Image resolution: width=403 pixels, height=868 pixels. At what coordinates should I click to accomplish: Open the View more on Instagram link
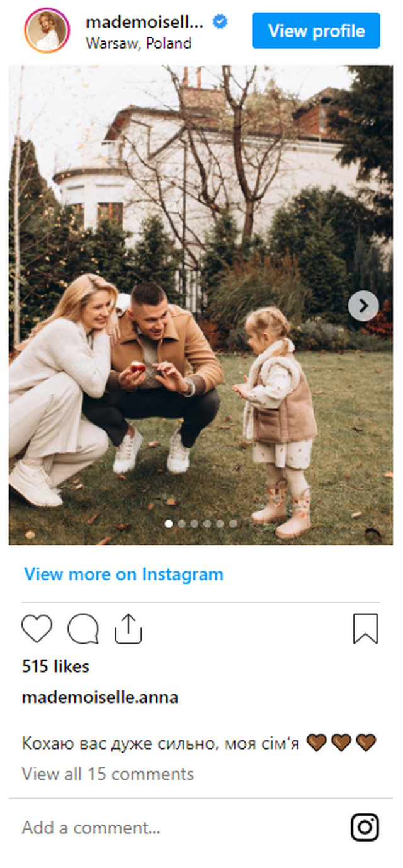coord(123,574)
